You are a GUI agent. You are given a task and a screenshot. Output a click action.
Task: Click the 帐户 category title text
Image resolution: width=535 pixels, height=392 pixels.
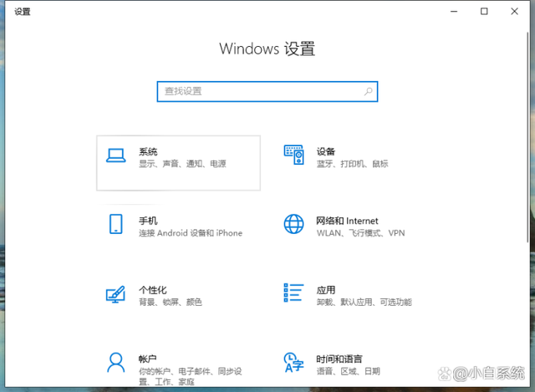148,358
